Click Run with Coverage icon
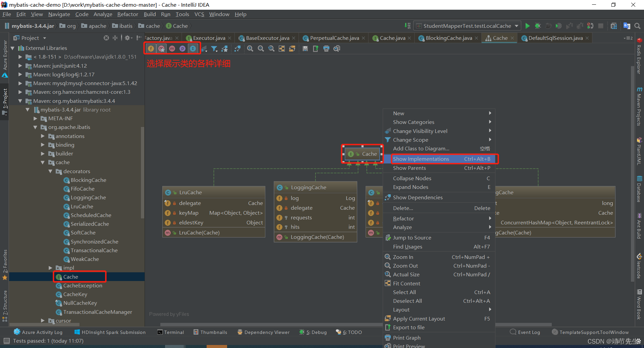644x348 pixels. [558, 26]
